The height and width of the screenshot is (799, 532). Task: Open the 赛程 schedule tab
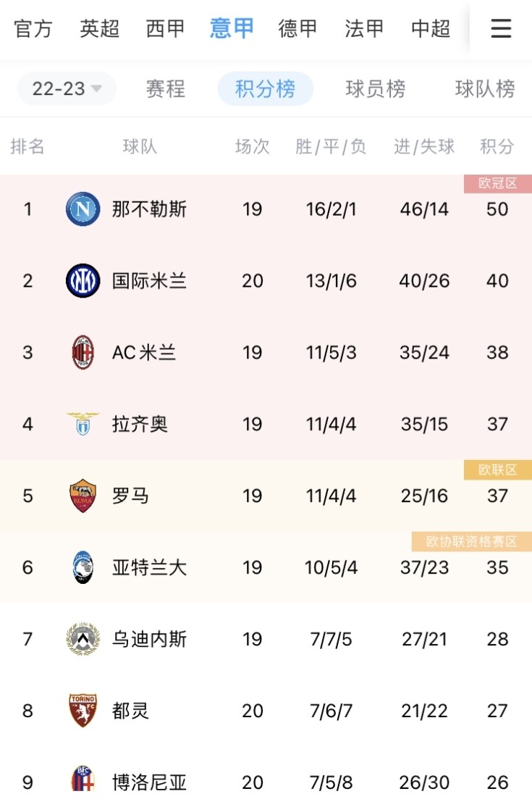[166, 89]
